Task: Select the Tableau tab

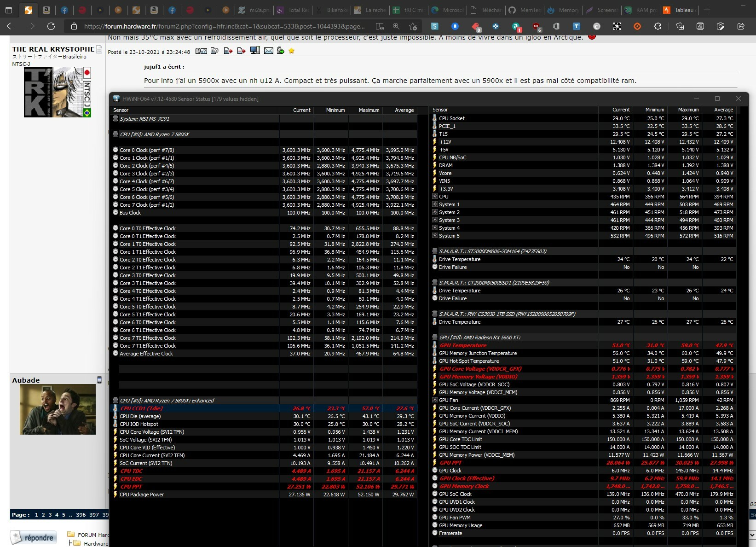Action: click(680, 10)
